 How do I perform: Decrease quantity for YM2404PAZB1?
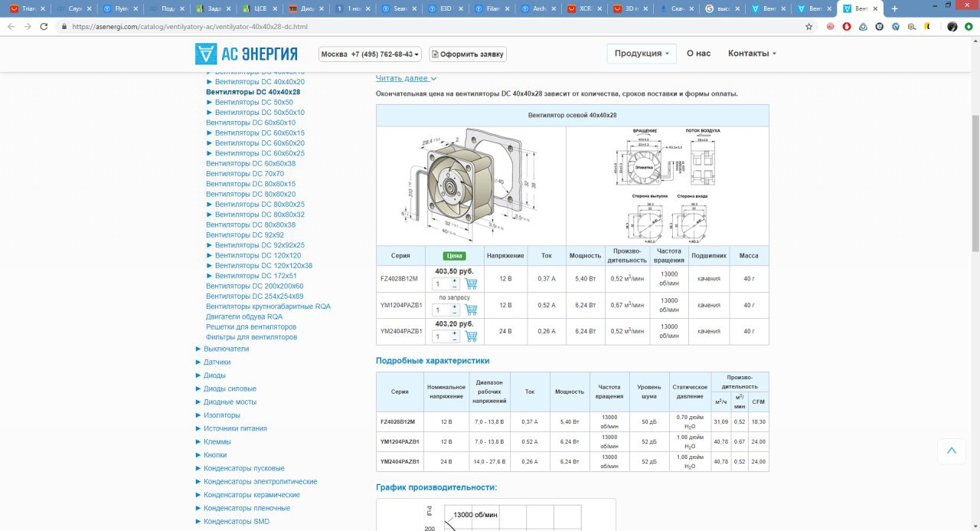[455, 339]
